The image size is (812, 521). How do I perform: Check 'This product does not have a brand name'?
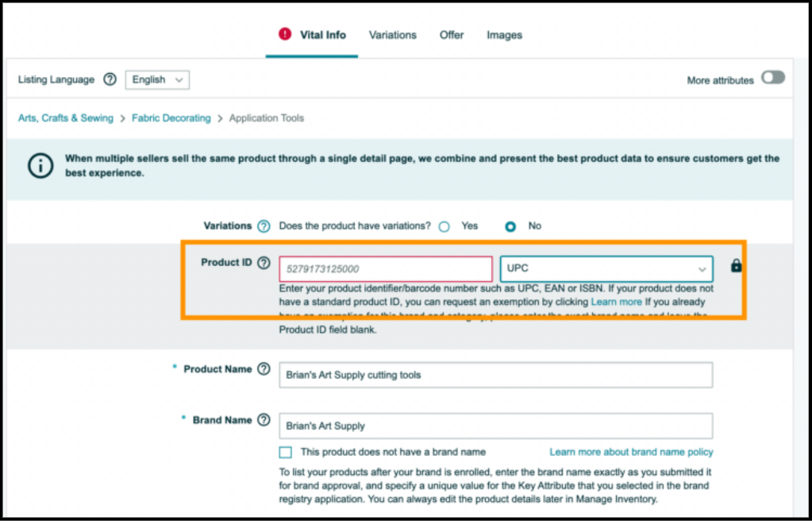pos(286,452)
